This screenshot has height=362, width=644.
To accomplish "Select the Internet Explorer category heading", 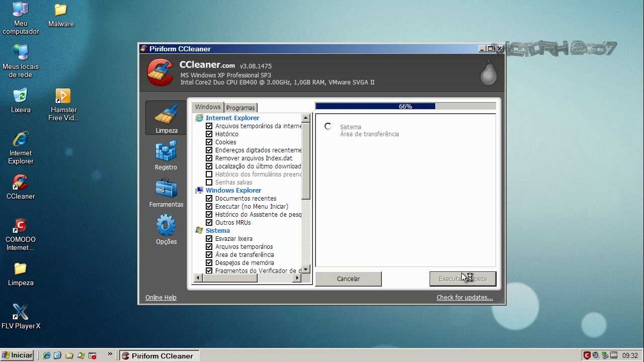I will click(232, 118).
